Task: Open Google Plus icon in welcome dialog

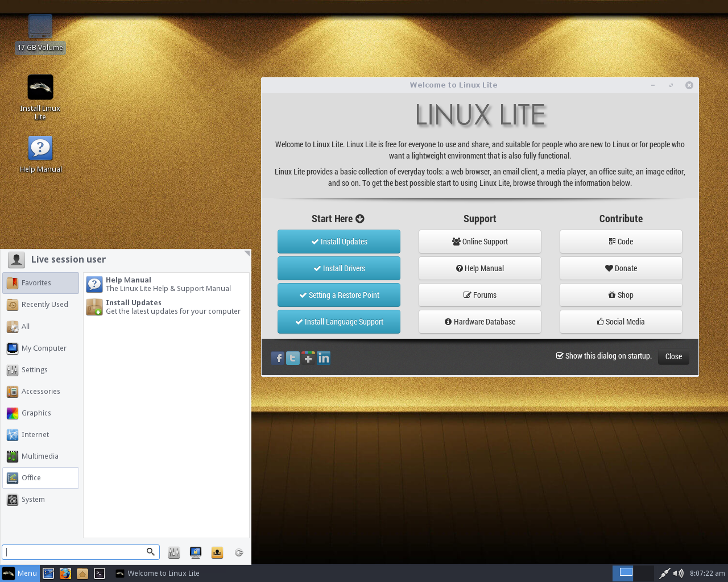Action: [x=308, y=357]
